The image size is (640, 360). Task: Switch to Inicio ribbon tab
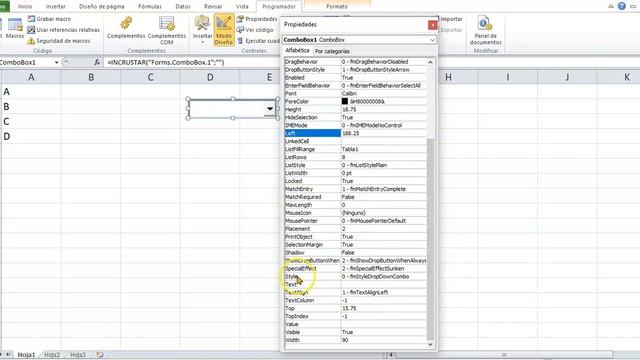pyautogui.click(x=25, y=7)
